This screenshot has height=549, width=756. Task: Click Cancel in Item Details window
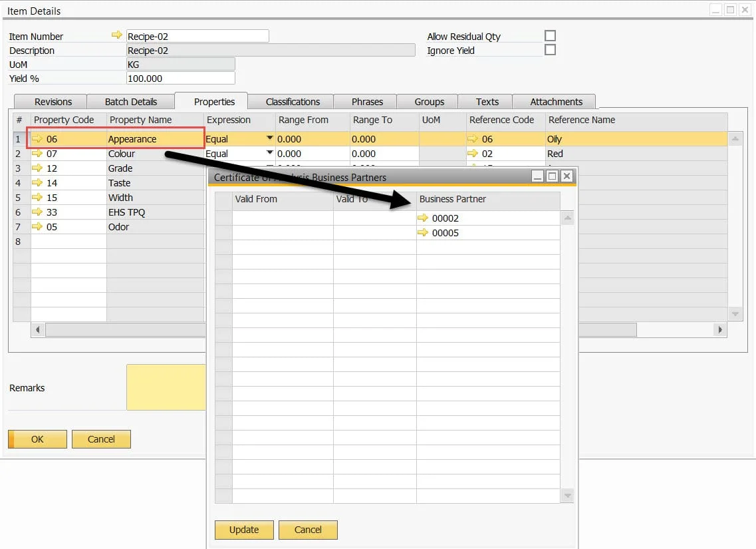click(101, 439)
